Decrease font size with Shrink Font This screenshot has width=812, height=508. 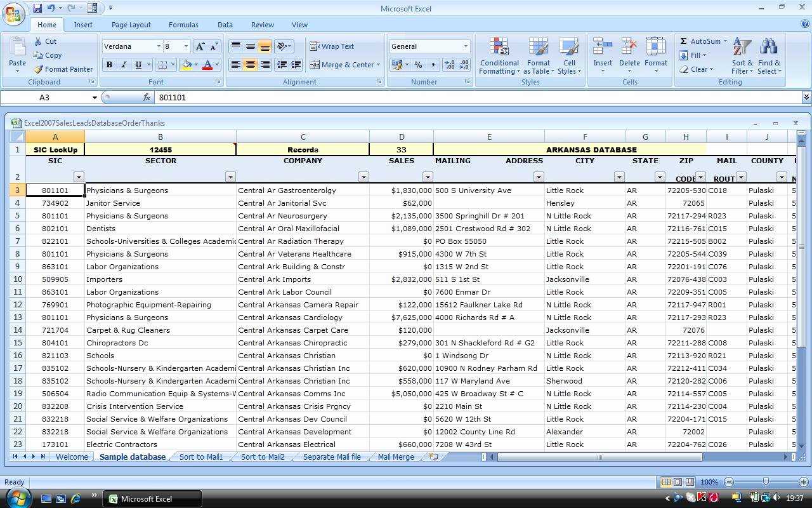click(x=214, y=46)
